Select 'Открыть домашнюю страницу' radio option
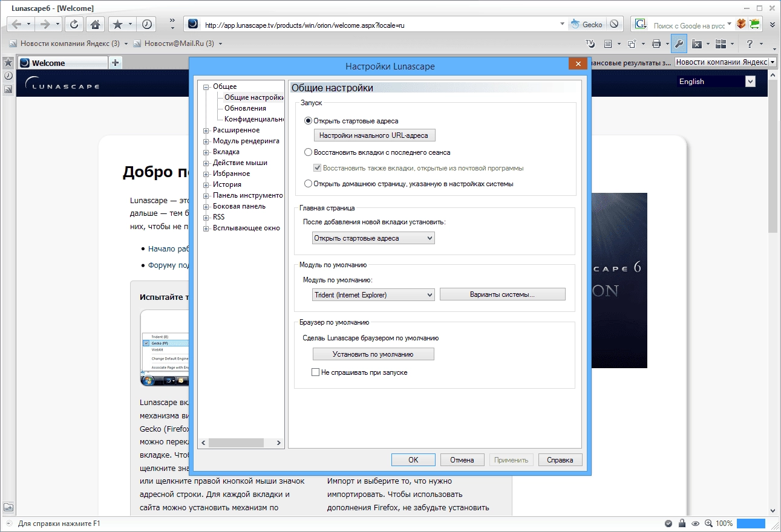This screenshot has height=532, width=781. pos(309,184)
